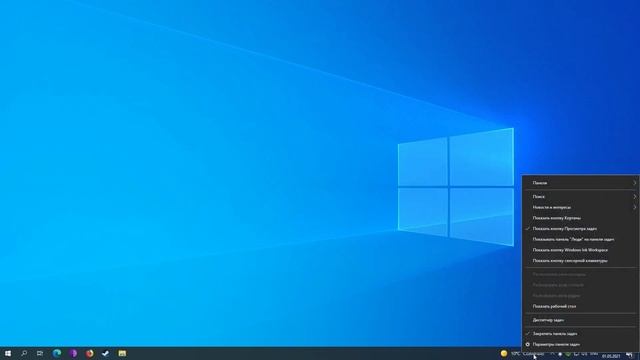
Task: Open the Windows Start menu
Action: click(8, 353)
